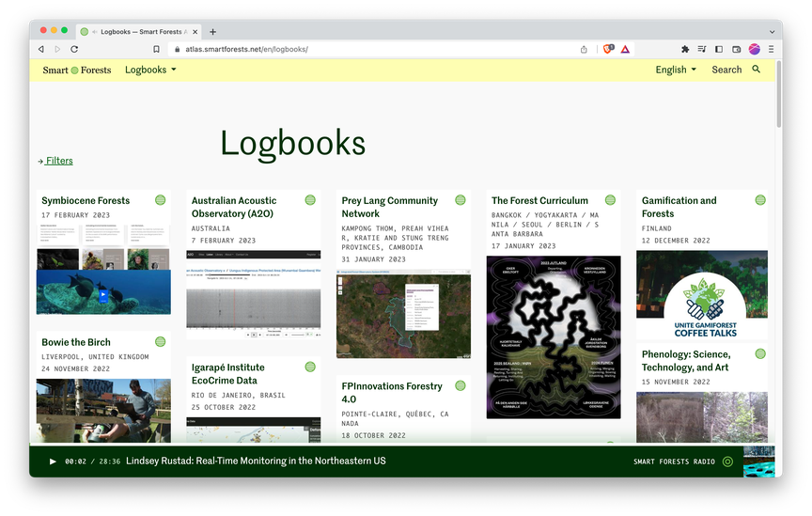This screenshot has width=812, height=516.
Task: Click green icon on Gamification and Forests card
Action: [x=760, y=200]
